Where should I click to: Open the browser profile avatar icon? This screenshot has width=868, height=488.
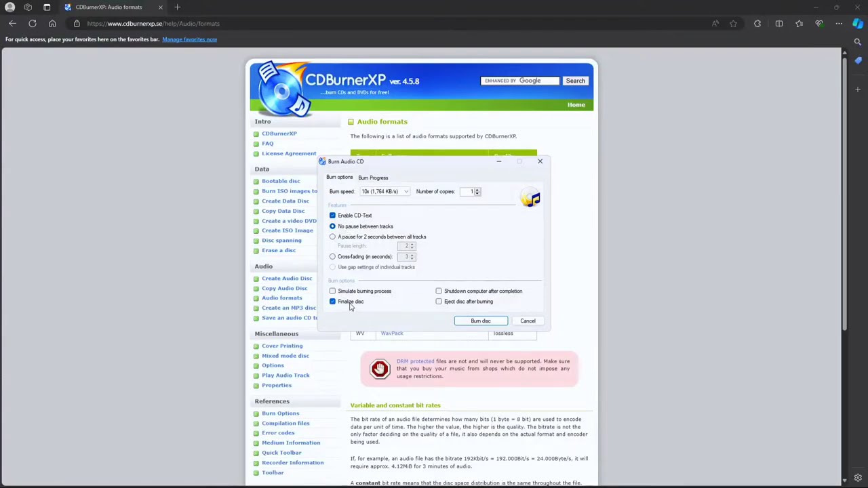click(9, 7)
